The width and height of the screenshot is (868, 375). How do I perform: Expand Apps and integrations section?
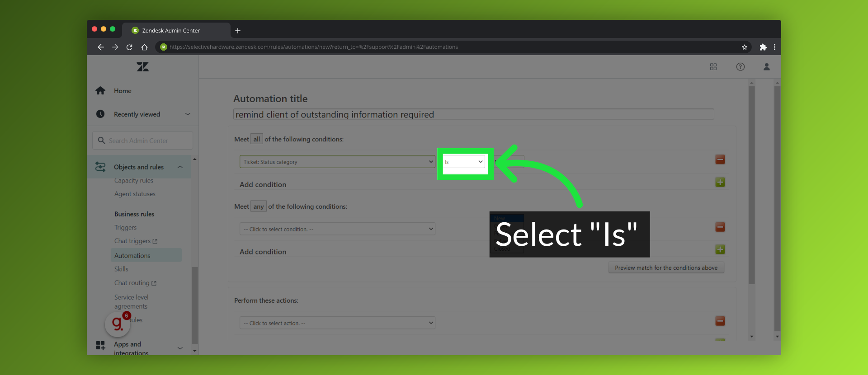pos(180,348)
